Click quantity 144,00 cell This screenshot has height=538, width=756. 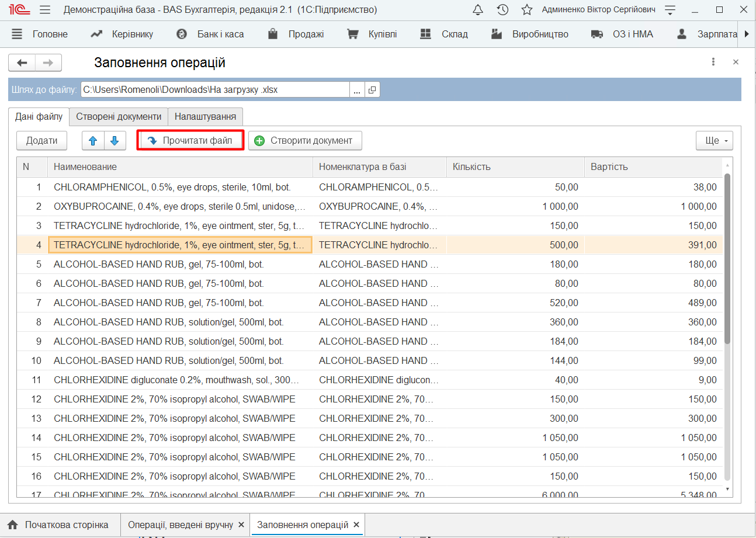(515, 360)
